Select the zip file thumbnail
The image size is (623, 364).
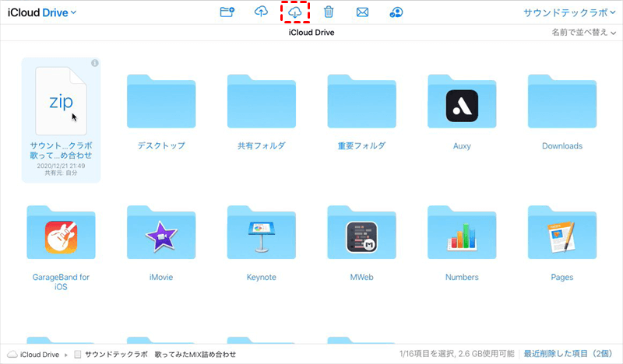pos(61,101)
